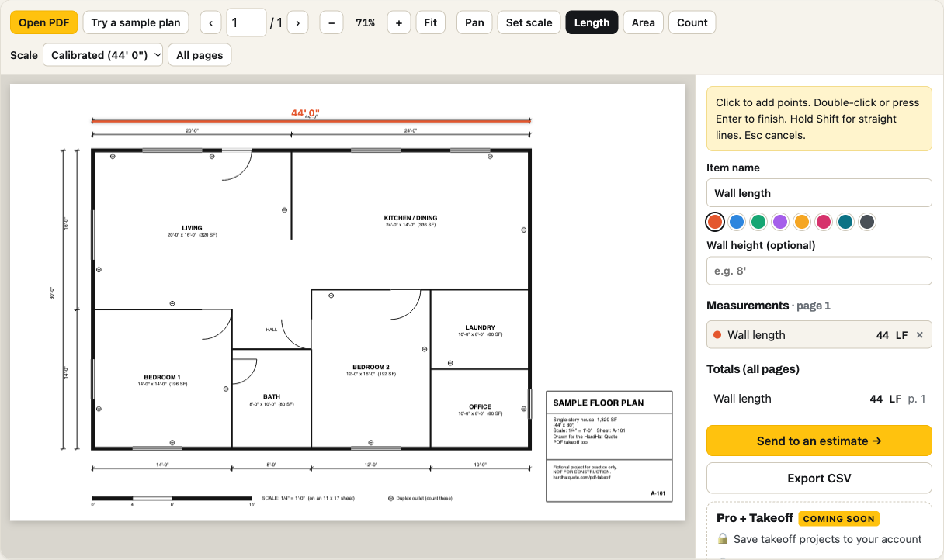Click the KITCHEN / DINING label
Viewport: 944px width, 560px height.
[411, 218]
